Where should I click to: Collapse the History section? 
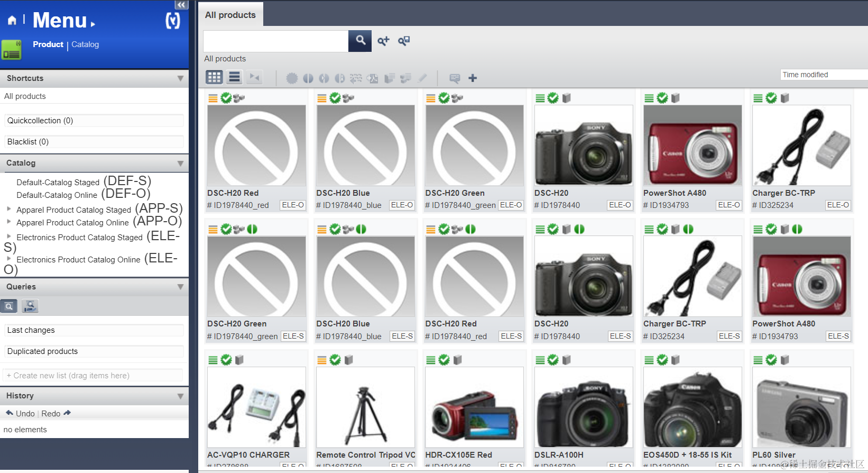tap(180, 396)
